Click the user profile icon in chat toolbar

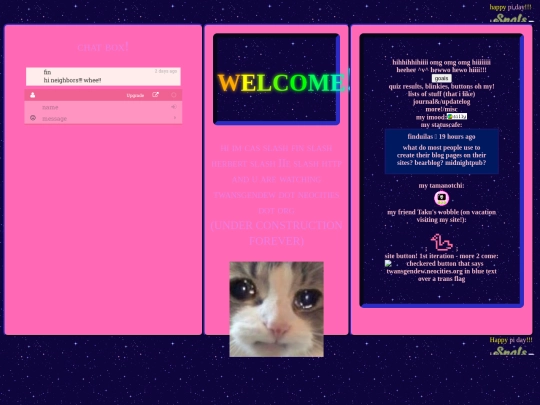pyautogui.click(x=32, y=95)
